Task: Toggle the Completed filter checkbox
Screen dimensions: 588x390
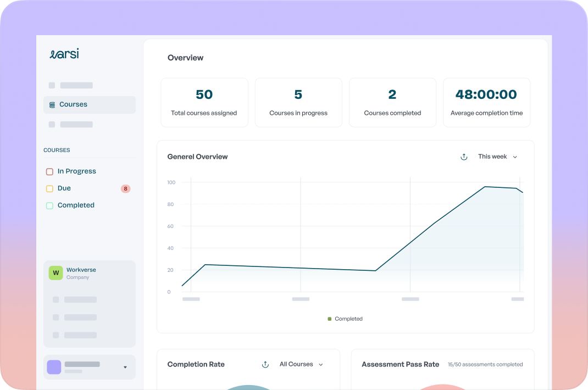Action: (49, 206)
